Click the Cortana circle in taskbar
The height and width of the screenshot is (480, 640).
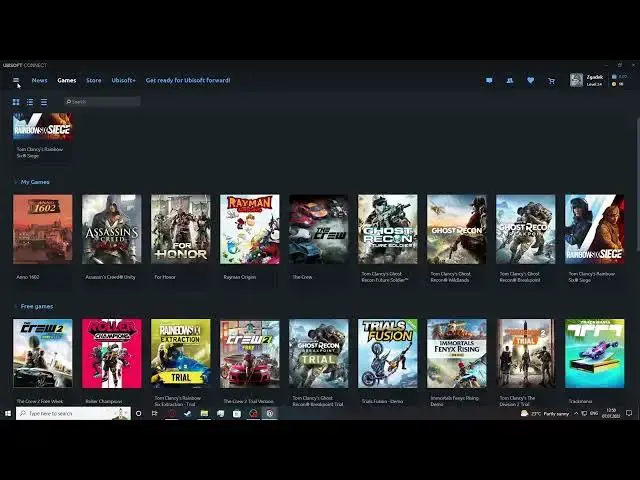(x=138, y=413)
